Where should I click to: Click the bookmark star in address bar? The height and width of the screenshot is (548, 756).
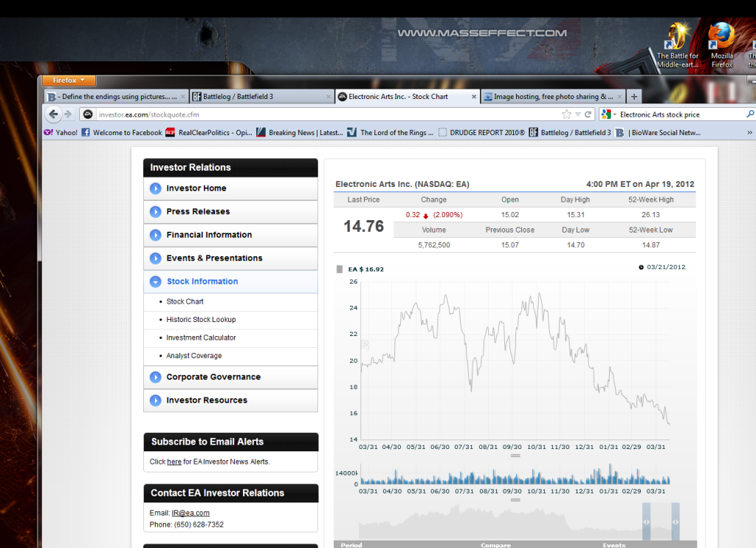[566, 114]
